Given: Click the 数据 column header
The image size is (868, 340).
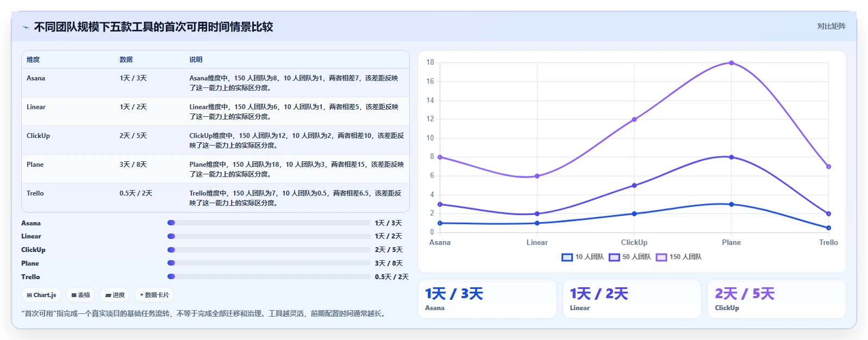Looking at the screenshot, I should [126, 60].
